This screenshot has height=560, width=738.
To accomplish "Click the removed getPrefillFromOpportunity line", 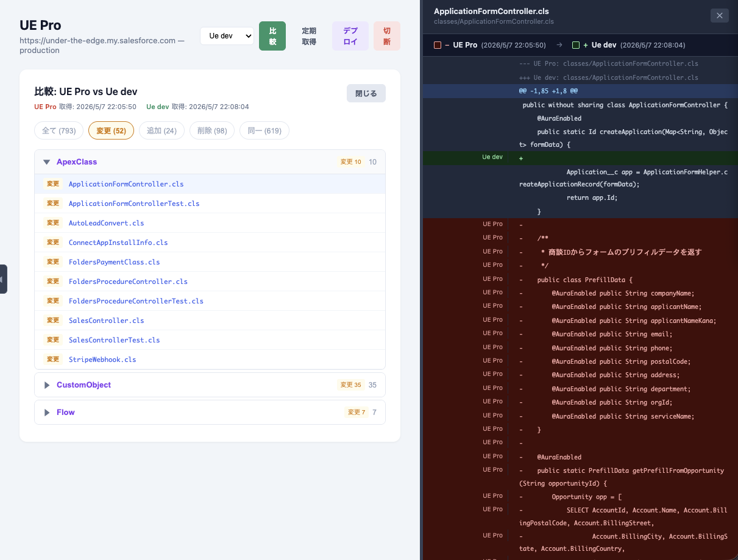I will point(580,477).
